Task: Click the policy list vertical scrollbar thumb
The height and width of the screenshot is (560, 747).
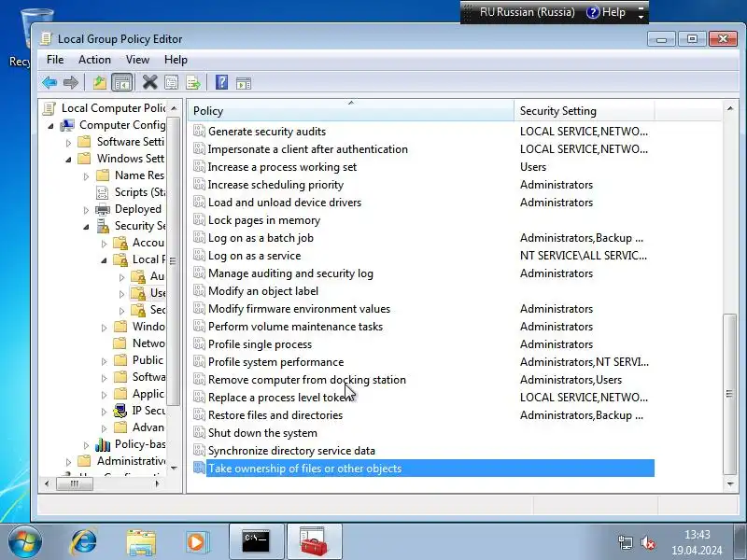Action: (729, 394)
